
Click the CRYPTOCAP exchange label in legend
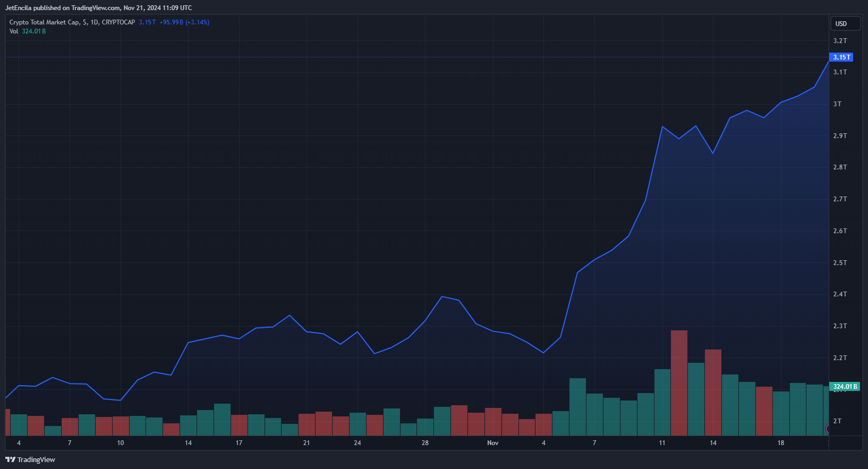click(118, 22)
